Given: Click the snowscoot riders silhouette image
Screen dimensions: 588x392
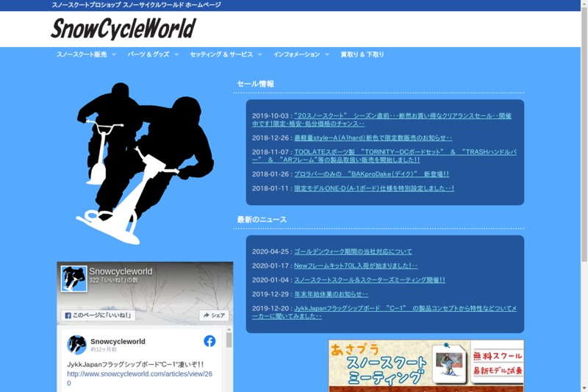Looking at the screenshot, I should [145, 163].
